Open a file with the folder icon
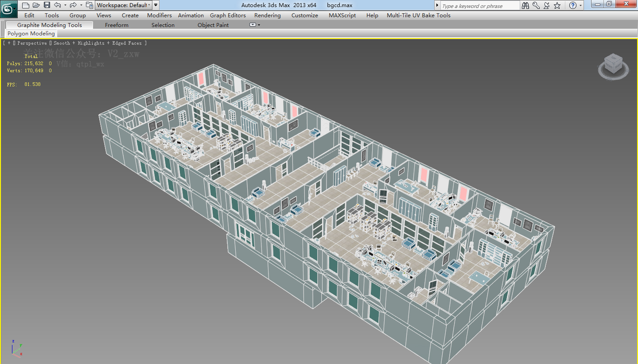Image resolution: width=638 pixels, height=364 pixels. pos(36,5)
